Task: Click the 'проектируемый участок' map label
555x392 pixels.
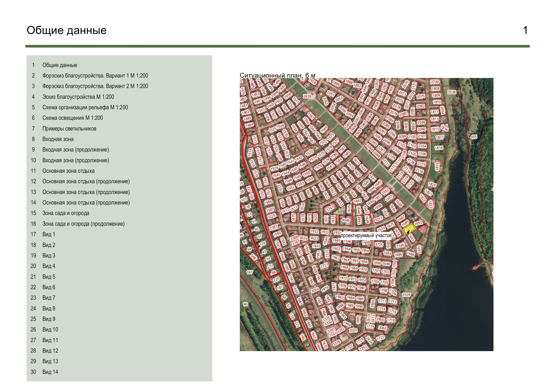Action: (366, 236)
